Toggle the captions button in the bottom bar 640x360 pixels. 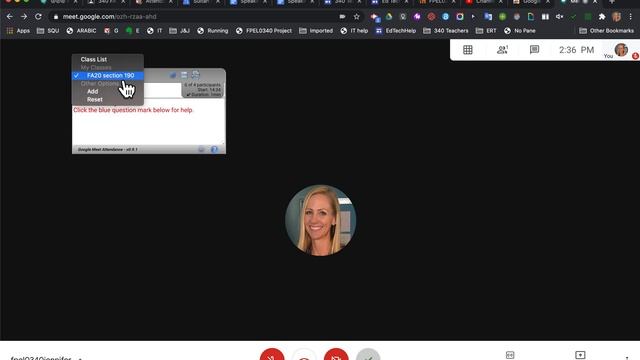(x=510, y=355)
